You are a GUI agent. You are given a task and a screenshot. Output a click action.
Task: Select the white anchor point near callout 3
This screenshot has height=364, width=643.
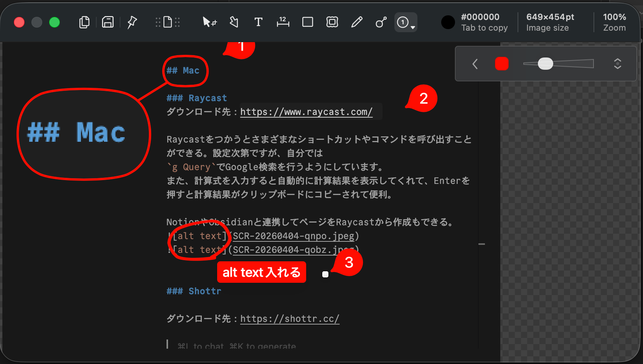pos(325,274)
